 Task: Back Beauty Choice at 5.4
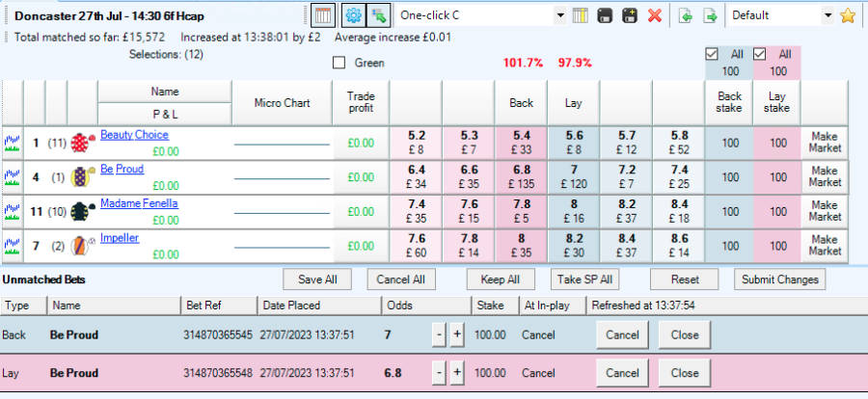coord(522,143)
